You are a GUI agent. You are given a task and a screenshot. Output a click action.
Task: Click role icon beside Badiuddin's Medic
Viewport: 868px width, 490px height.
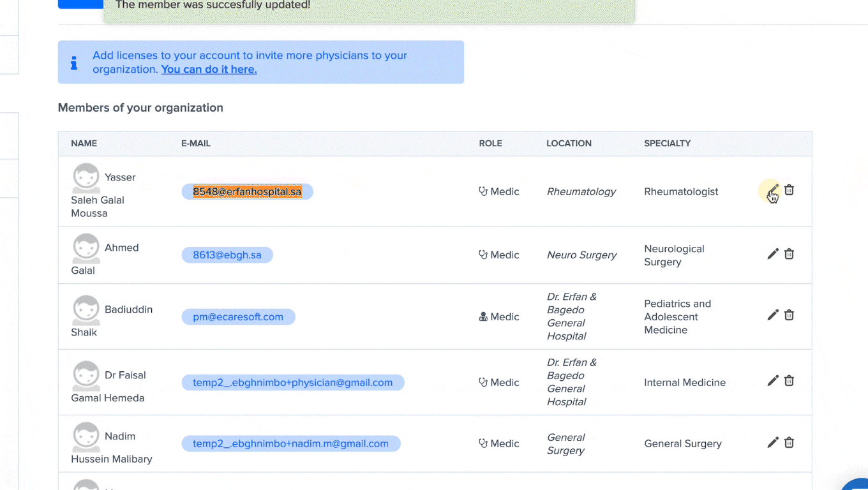point(483,316)
